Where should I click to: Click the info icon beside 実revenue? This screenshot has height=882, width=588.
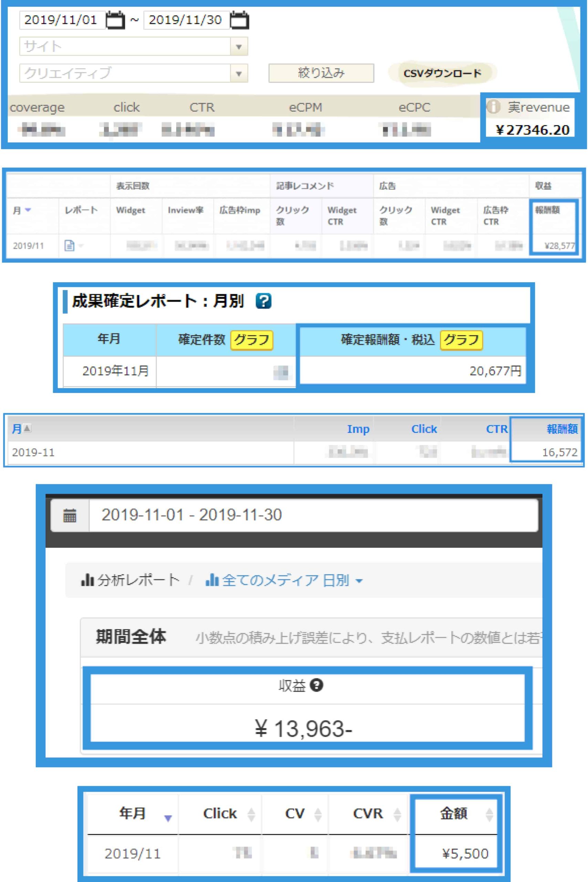click(494, 107)
